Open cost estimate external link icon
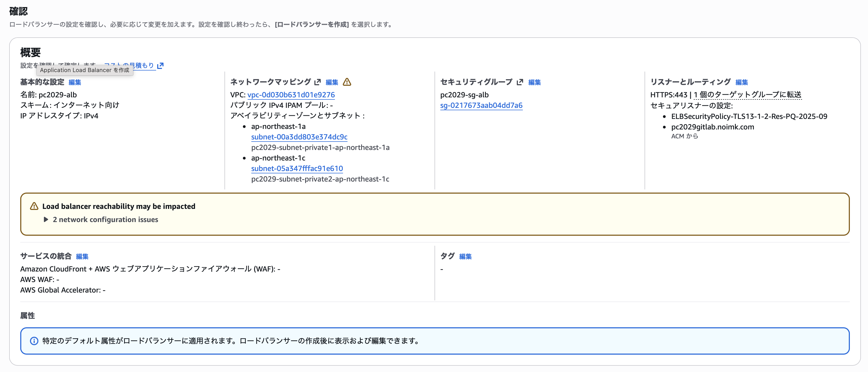The height and width of the screenshot is (372, 868). click(x=160, y=66)
